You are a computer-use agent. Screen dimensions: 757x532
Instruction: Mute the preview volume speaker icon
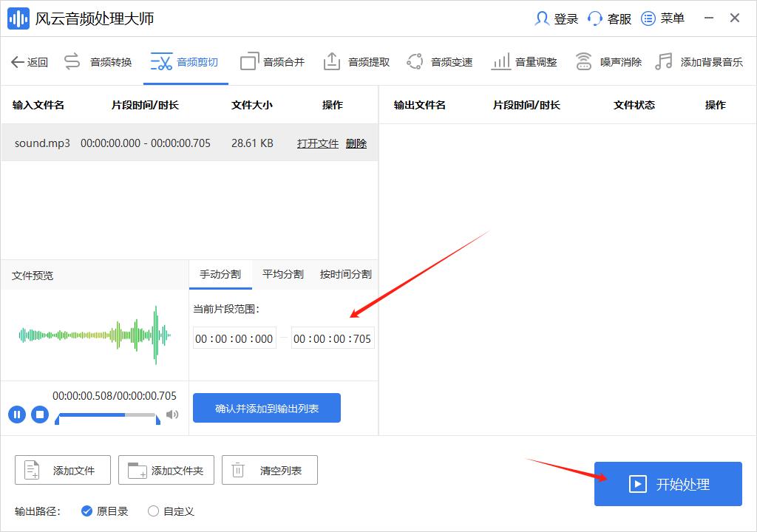pyautogui.click(x=172, y=415)
